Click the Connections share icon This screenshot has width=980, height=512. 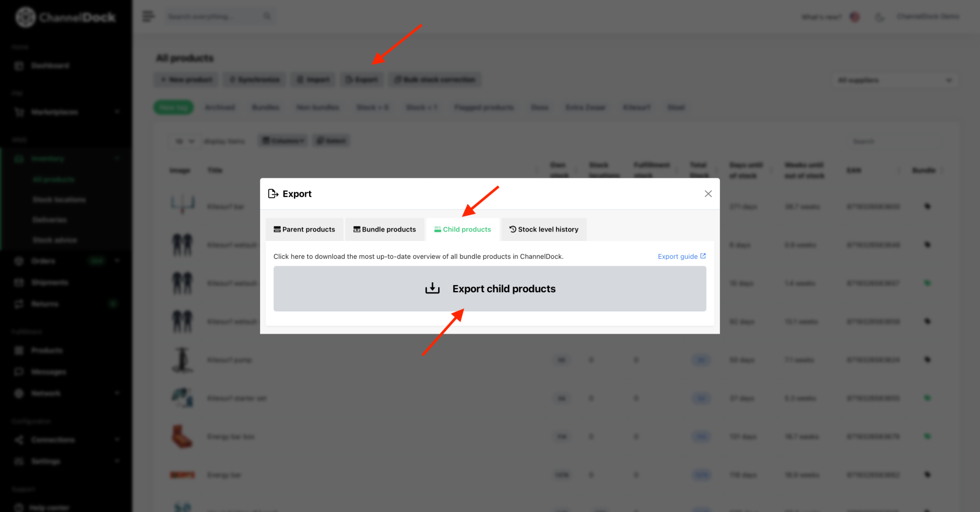(19, 440)
